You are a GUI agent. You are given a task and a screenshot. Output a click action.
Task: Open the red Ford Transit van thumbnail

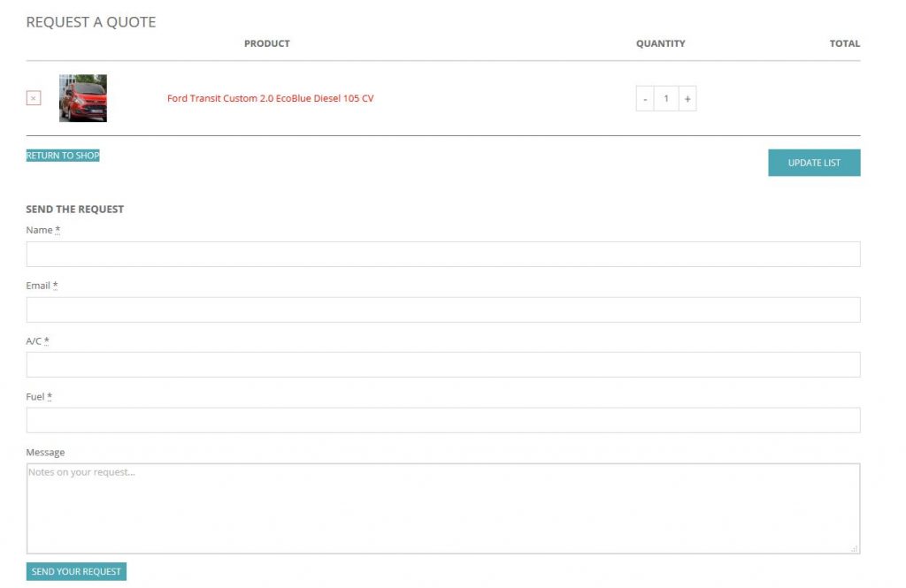(x=82, y=98)
